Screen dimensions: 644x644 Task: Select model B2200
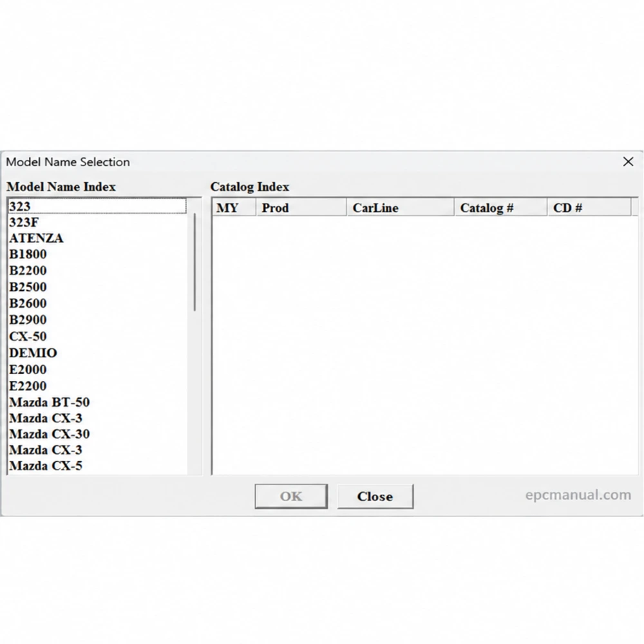click(x=97, y=270)
